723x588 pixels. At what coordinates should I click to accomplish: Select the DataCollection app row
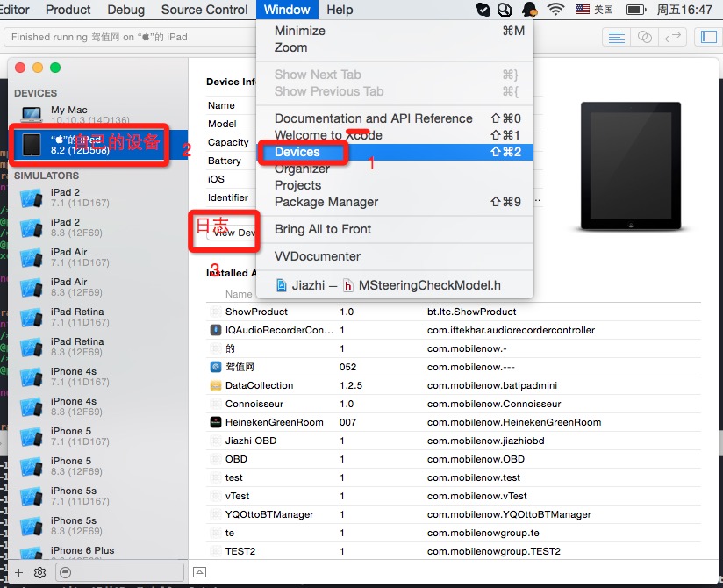454,385
